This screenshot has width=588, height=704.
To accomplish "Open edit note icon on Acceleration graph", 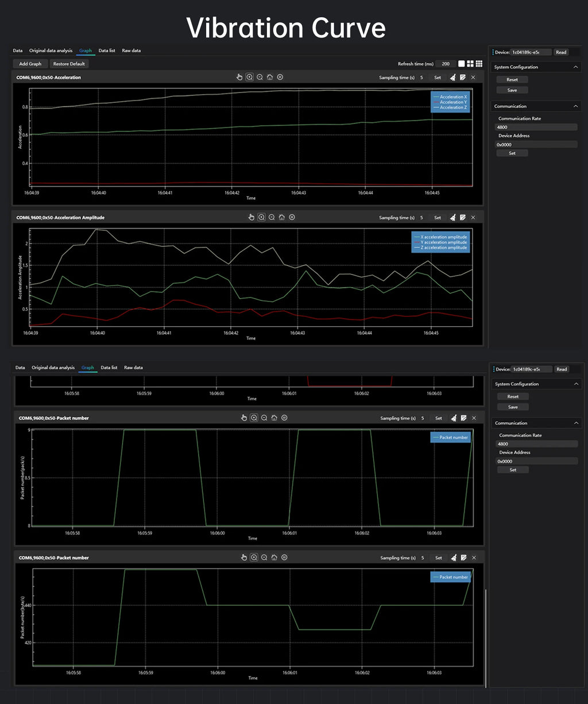I will (x=463, y=77).
